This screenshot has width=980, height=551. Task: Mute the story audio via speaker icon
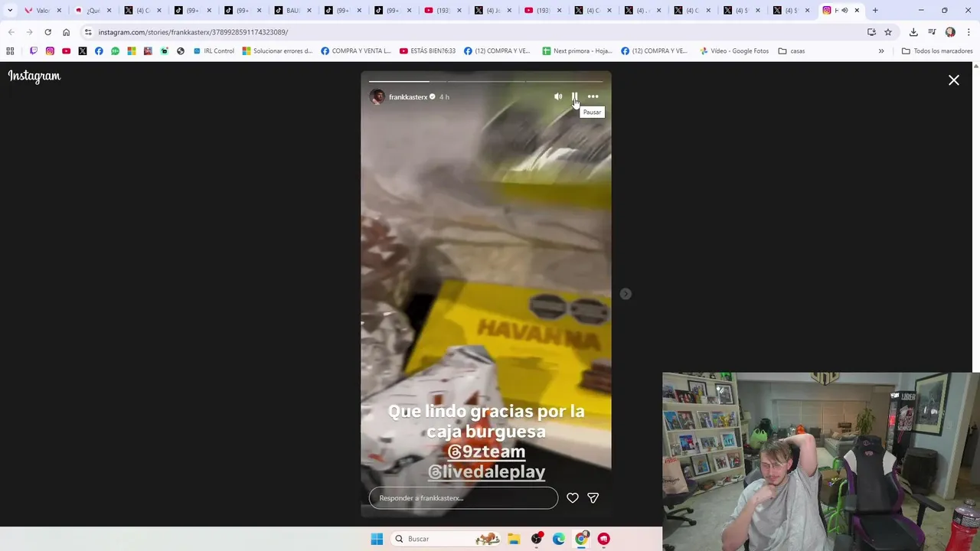coord(558,96)
